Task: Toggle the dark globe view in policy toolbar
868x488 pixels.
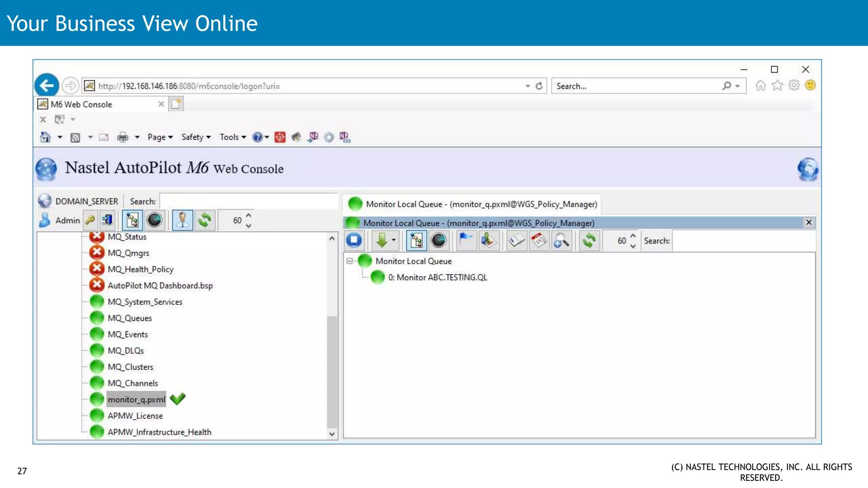Action: click(x=439, y=241)
